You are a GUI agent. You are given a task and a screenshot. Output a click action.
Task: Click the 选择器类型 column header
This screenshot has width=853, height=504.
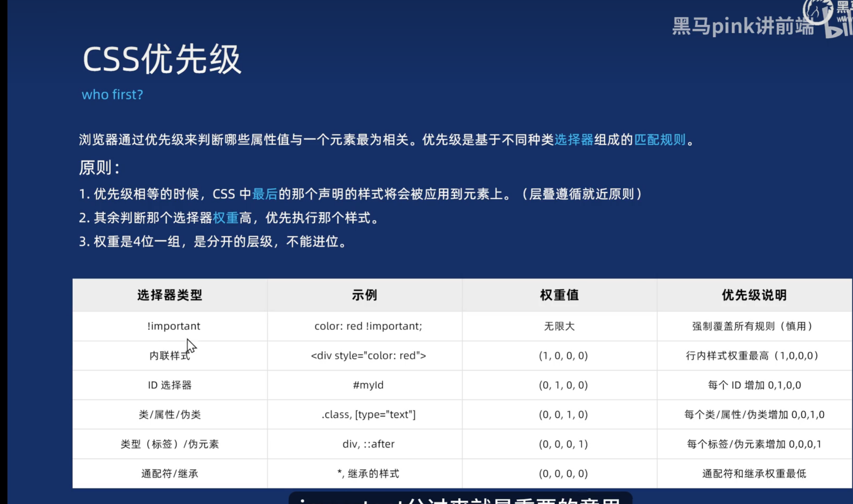[x=170, y=295]
